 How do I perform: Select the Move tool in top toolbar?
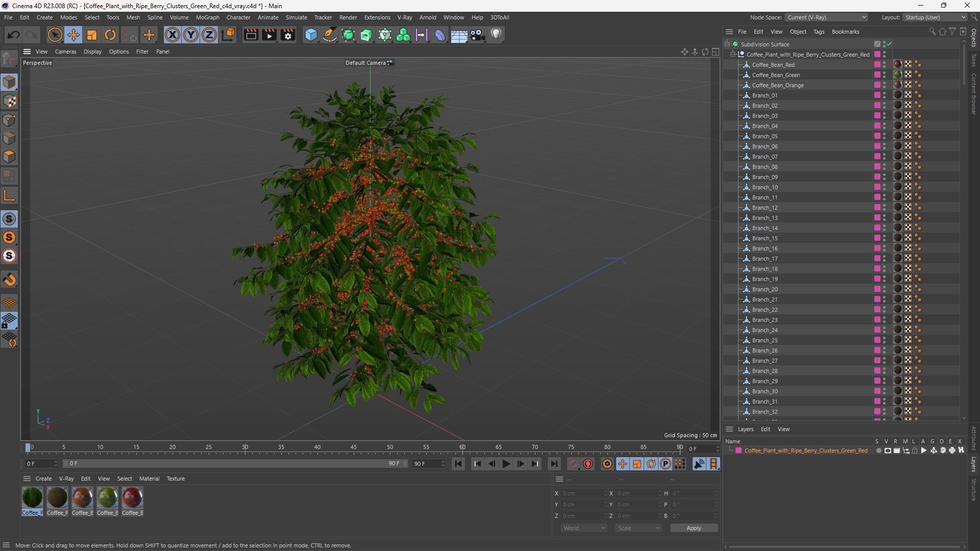click(73, 35)
